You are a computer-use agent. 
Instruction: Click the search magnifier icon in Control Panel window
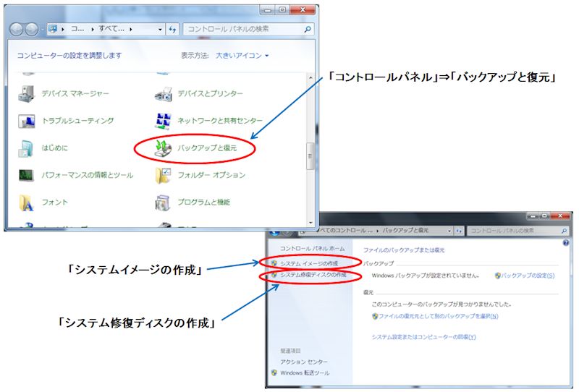click(x=308, y=29)
